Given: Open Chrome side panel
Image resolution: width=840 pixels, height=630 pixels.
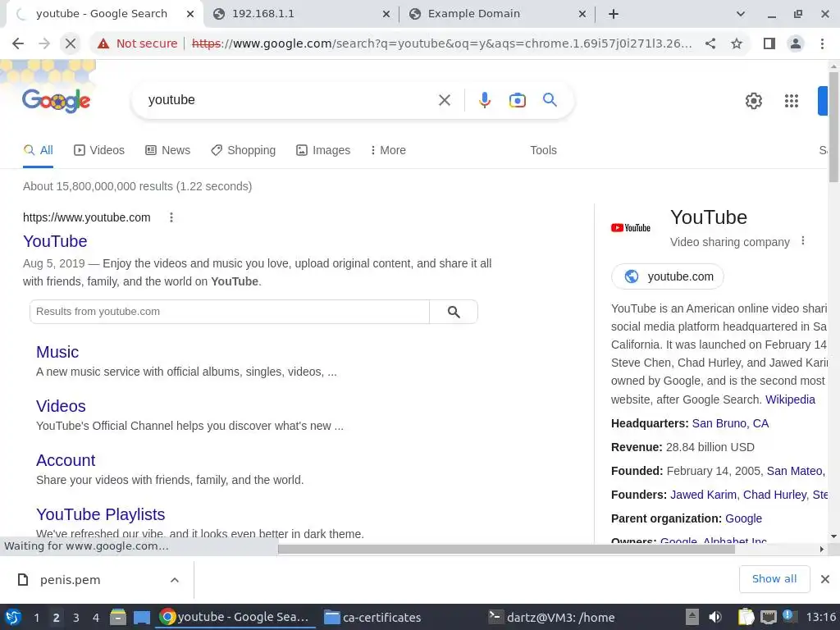Looking at the screenshot, I should 769,43.
